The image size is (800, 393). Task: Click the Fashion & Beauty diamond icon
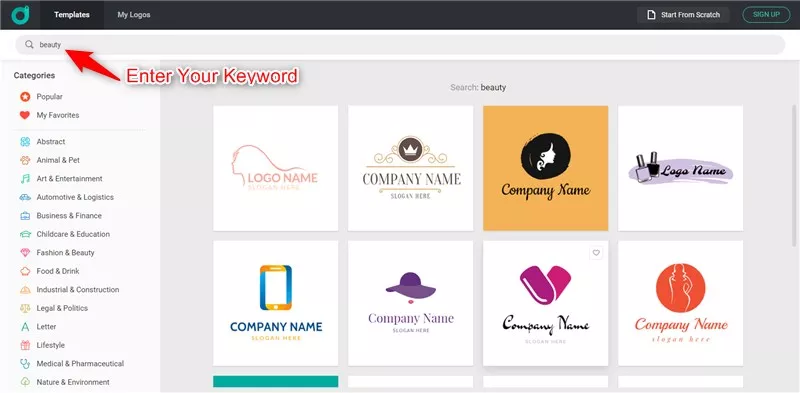click(x=25, y=253)
